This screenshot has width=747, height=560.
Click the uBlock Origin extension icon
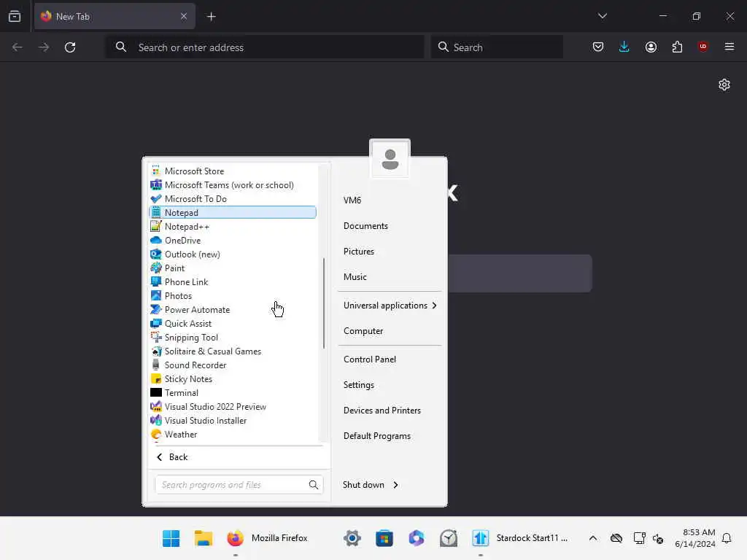pyautogui.click(x=703, y=47)
